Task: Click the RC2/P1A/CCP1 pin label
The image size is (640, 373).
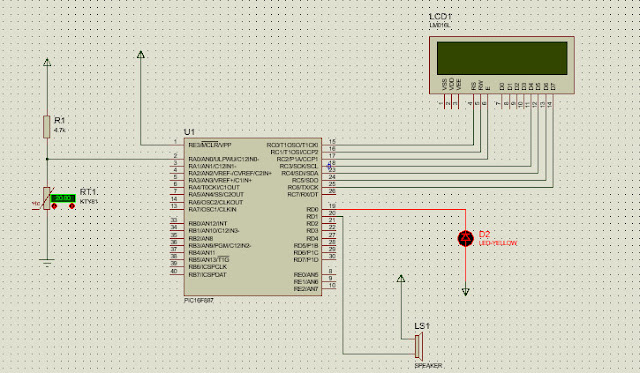Action: (x=297, y=159)
